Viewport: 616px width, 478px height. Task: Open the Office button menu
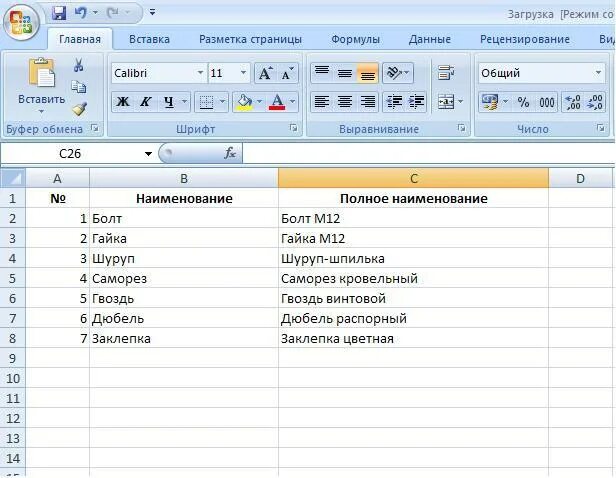coord(21,22)
